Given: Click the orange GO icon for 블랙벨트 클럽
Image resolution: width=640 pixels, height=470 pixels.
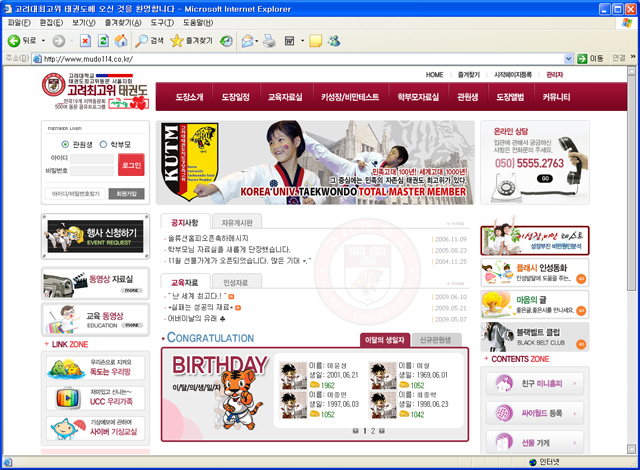Looking at the screenshot, I should click(x=581, y=344).
